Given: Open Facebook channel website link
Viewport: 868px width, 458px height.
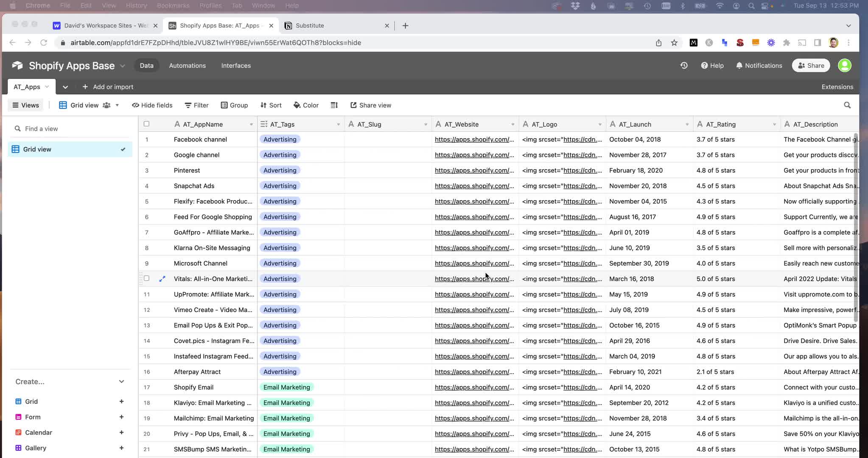Looking at the screenshot, I should point(474,139).
